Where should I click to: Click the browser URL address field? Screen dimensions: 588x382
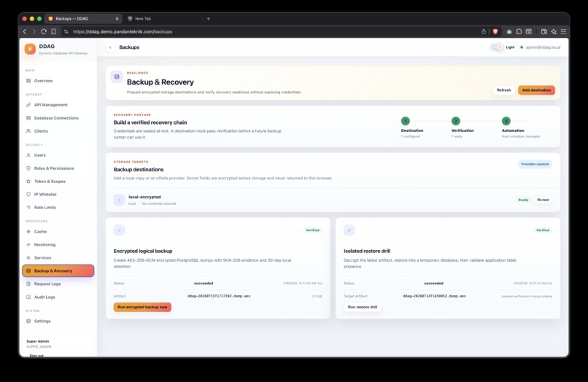tap(270, 32)
